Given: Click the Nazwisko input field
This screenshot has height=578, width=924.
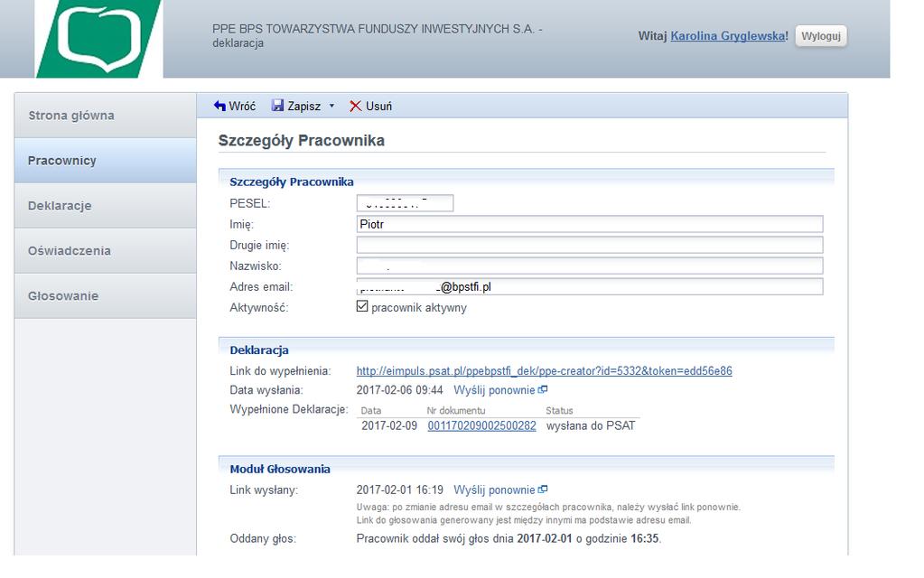Looking at the screenshot, I should 589,266.
